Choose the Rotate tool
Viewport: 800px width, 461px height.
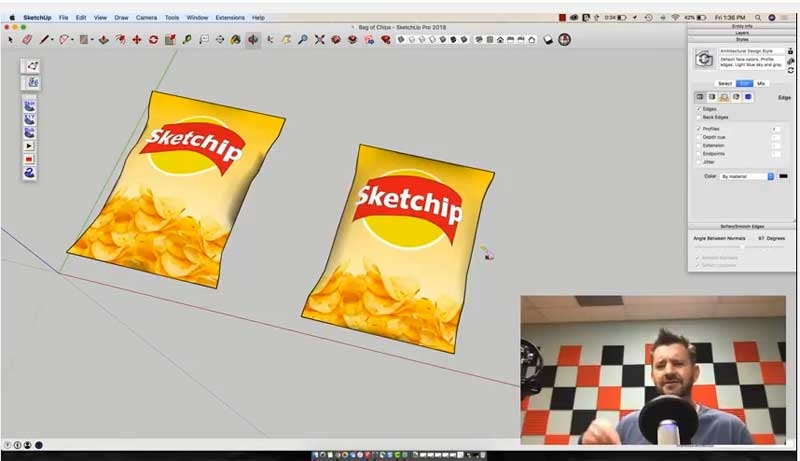[x=154, y=39]
